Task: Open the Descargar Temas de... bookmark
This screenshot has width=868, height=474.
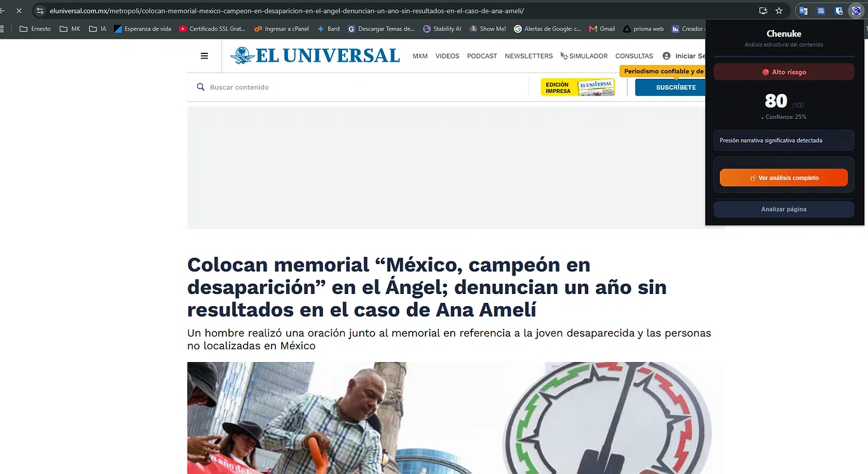Action: point(382,29)
